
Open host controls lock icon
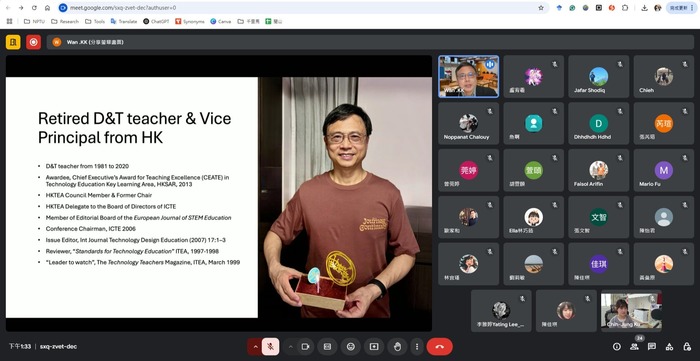coord(687,347)
